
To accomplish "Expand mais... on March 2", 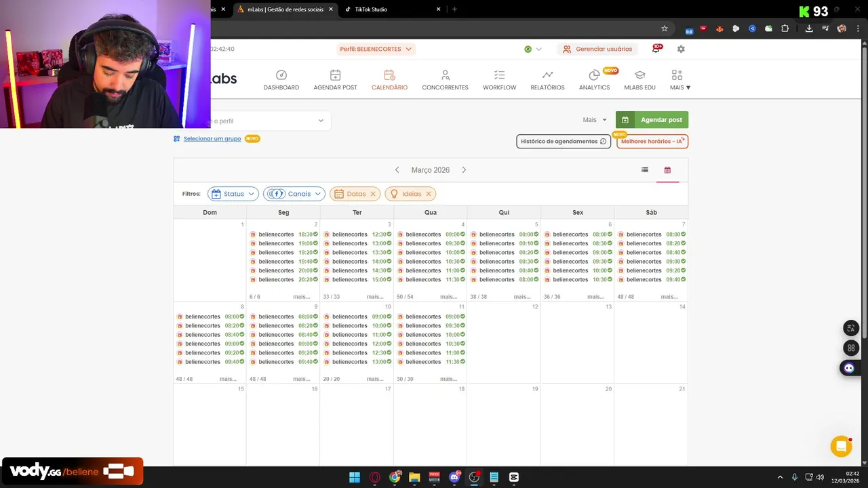I will [x=301, y=297].
